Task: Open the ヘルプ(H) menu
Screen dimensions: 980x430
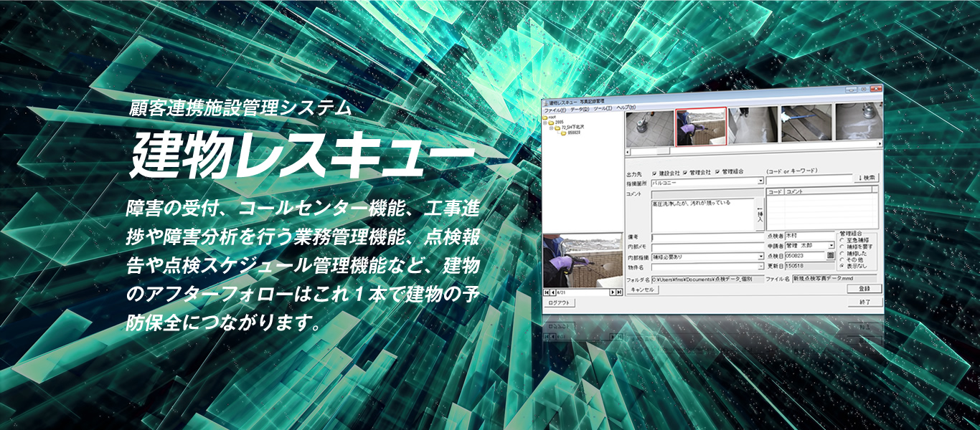Action: click(626, 107)
